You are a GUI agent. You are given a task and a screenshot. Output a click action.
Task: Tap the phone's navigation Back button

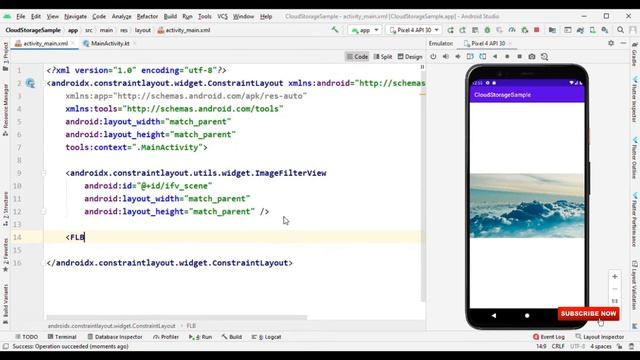[493, 315]
